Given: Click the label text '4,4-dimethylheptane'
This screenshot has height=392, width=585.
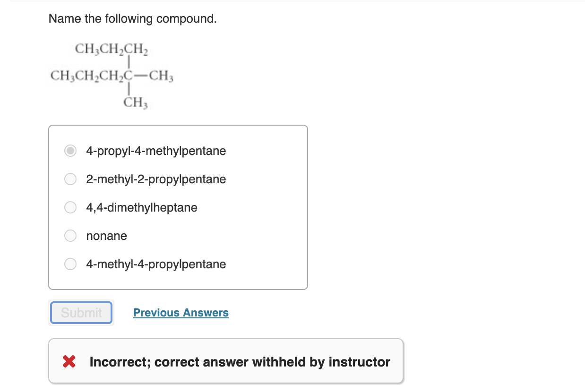Looking at the screenshot, I should pyautogui.click(x=142, y=207).
